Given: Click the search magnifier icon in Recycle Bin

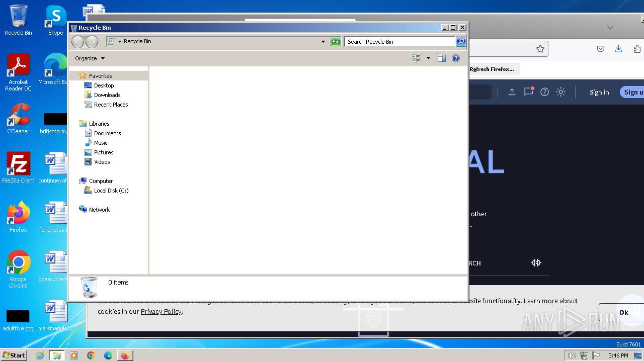Looking at the screenshot, I should pos(460,42).
